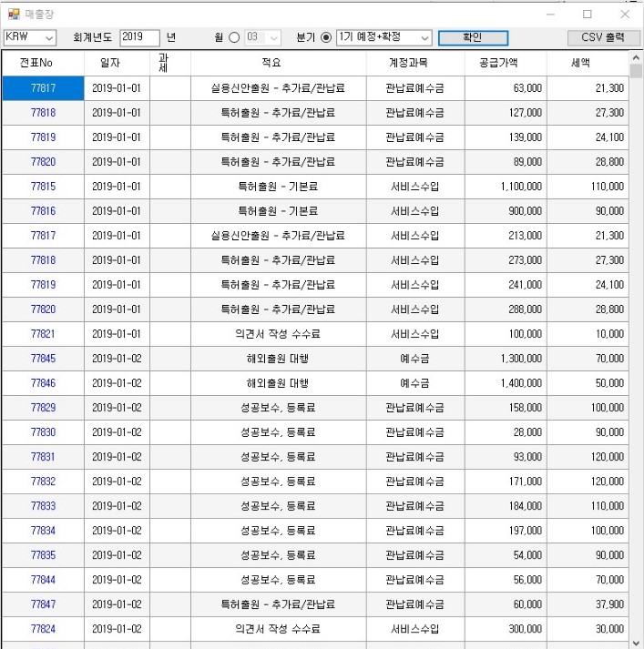The width and height of the screenshot is (644, 649).
Task: Open voucher 77830 link
Action: click(x=43, y=432)
